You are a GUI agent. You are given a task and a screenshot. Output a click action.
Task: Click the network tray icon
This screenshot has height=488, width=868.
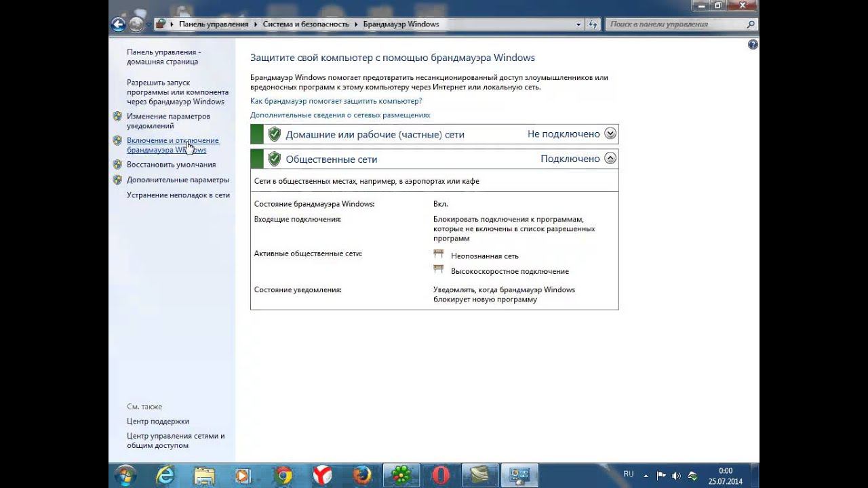[x=692, y=476]
